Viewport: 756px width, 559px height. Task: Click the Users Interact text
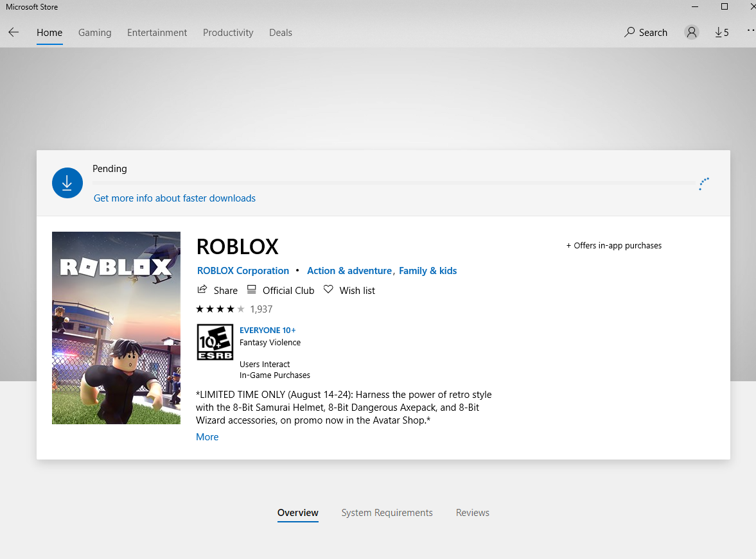(x=265, y=365)
